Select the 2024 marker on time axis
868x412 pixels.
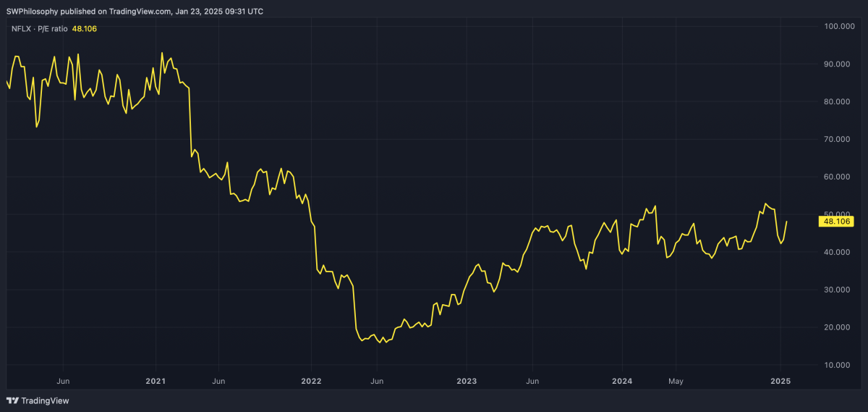click(622, 381)
